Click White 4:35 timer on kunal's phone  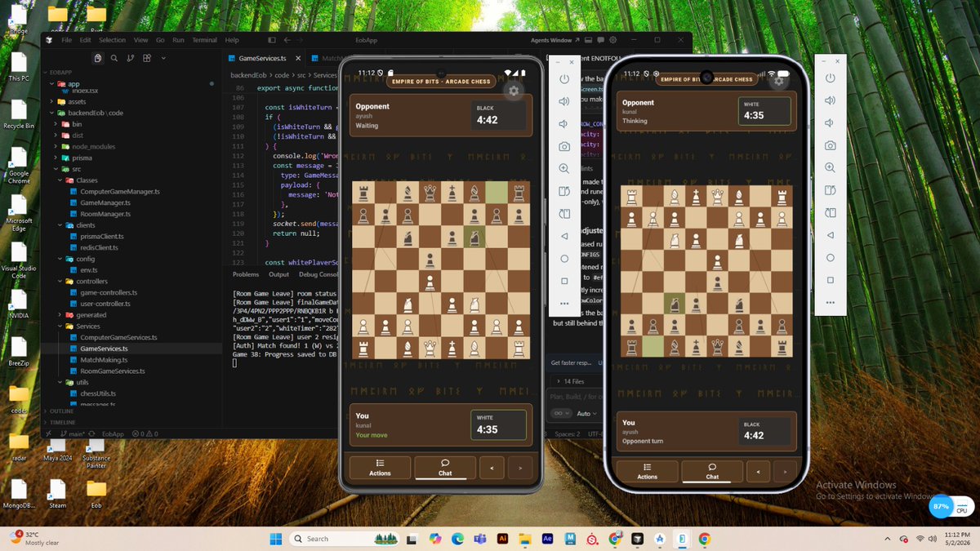498,425
